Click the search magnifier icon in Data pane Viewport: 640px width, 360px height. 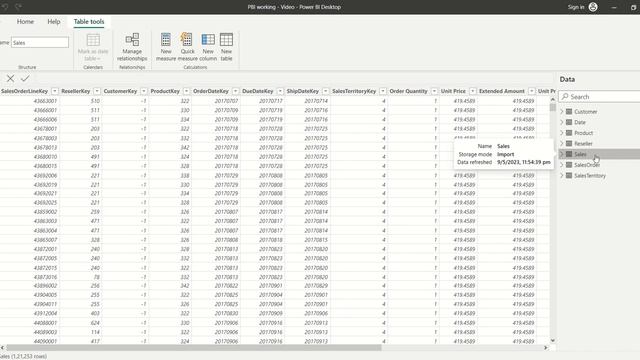[x=565, y=96]
